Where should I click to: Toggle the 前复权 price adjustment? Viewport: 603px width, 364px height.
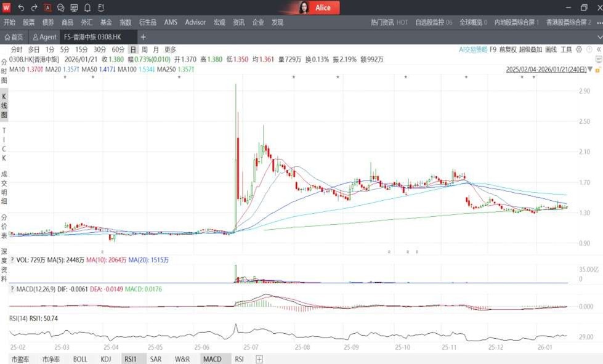click(508, 49)
